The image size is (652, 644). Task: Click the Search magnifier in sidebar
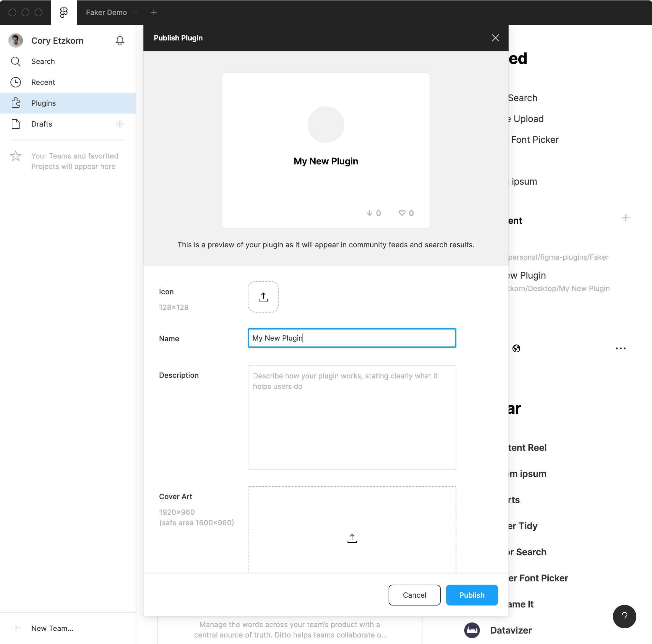click(16, 61)
